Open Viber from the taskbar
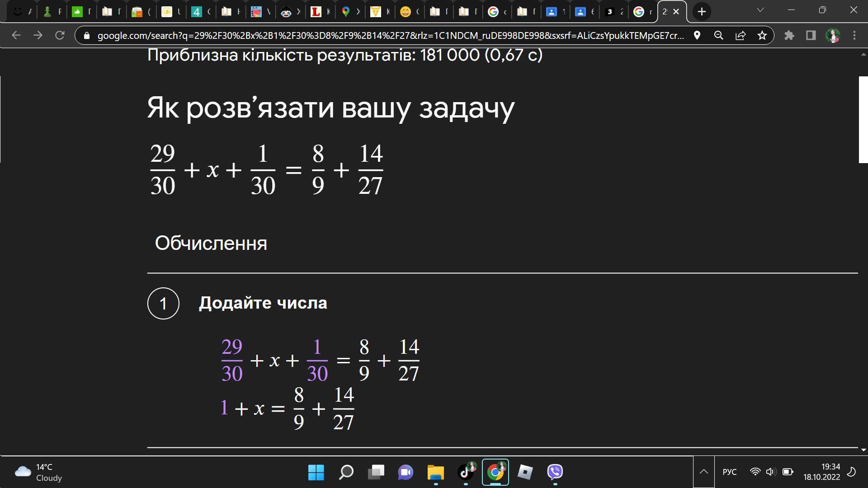This screenshot has height=488, width=868. point(555,472)
